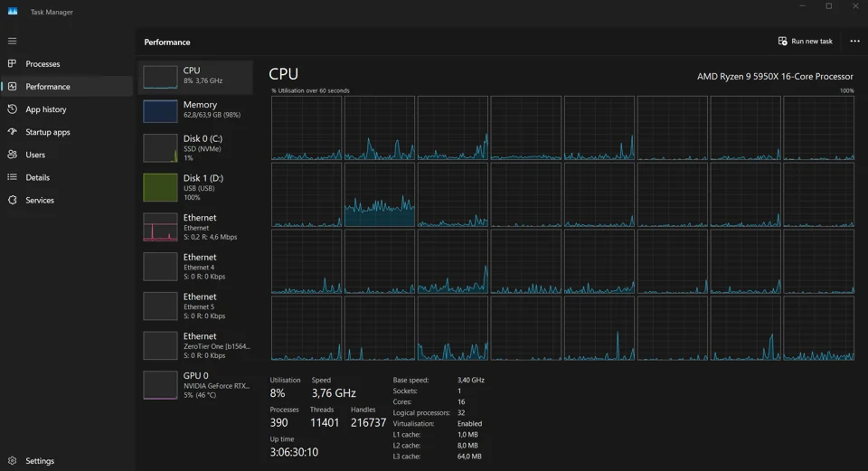
Task: Go to the Services page
Action: (40, 200)
